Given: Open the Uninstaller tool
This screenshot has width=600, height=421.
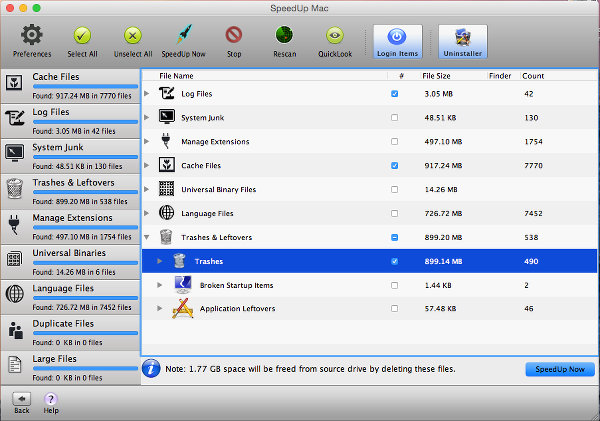Looking at the screenshot, I should pyautogui.click(x=463, y=42).
